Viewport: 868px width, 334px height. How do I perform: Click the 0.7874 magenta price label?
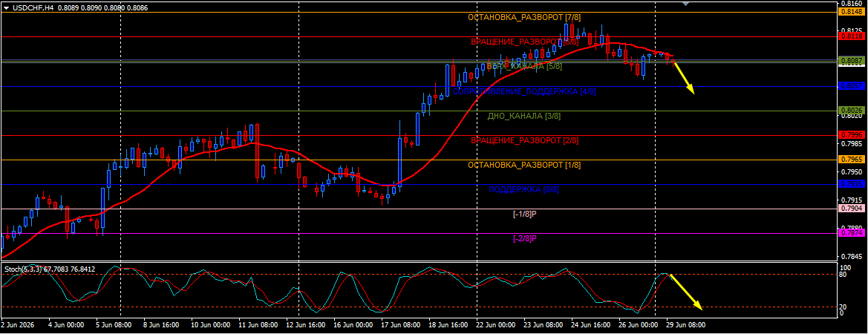point(851,233)
